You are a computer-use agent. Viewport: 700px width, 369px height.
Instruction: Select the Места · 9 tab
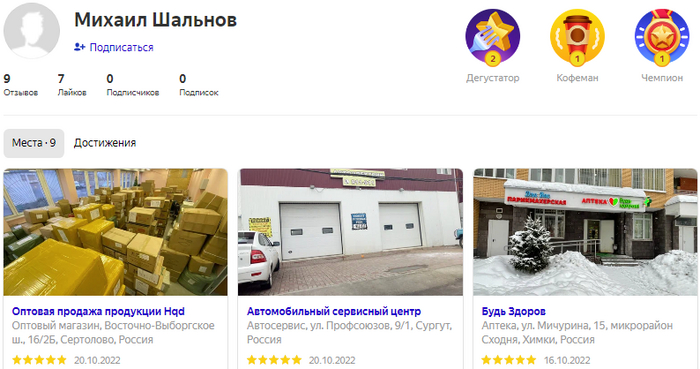click(x=34, y=143)
